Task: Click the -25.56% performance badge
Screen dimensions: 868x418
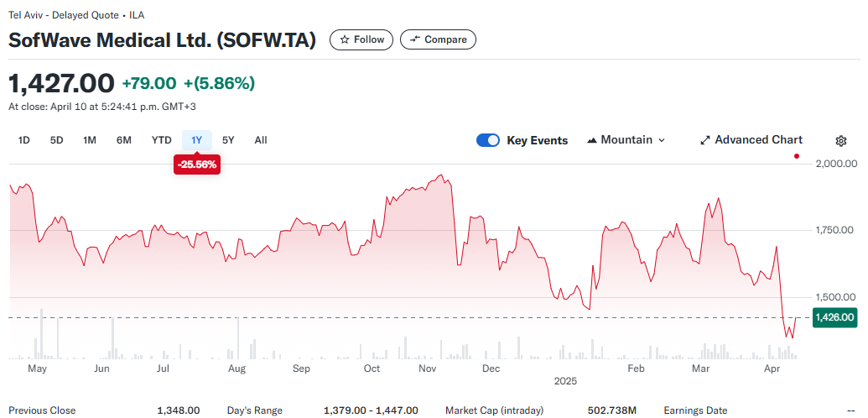Action: pos(197,165)
